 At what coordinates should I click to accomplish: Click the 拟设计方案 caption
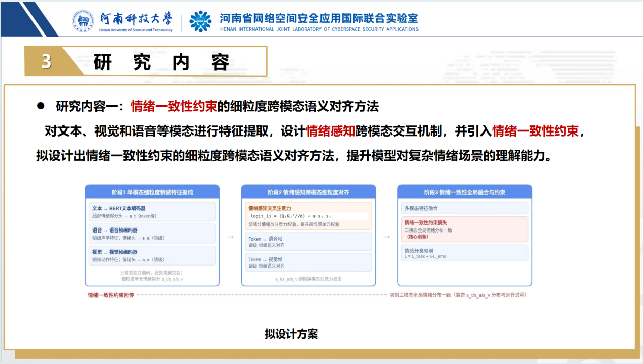tap(291, 334)
